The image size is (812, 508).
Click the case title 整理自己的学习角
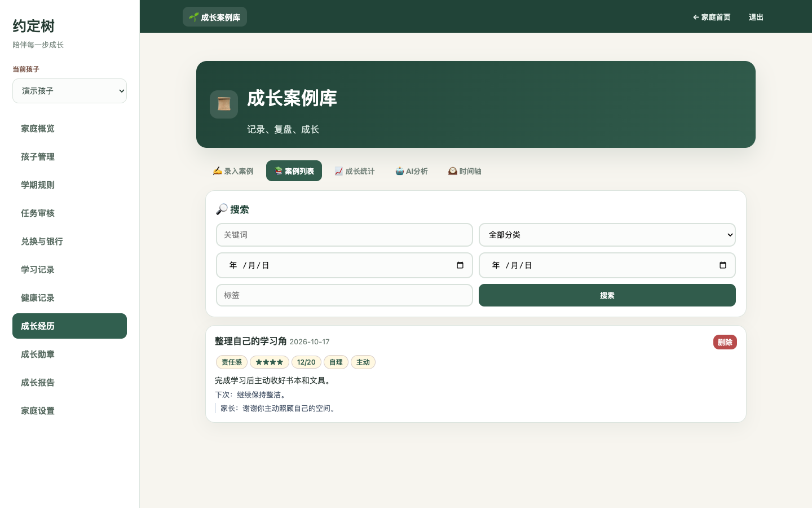coord(251,341)
